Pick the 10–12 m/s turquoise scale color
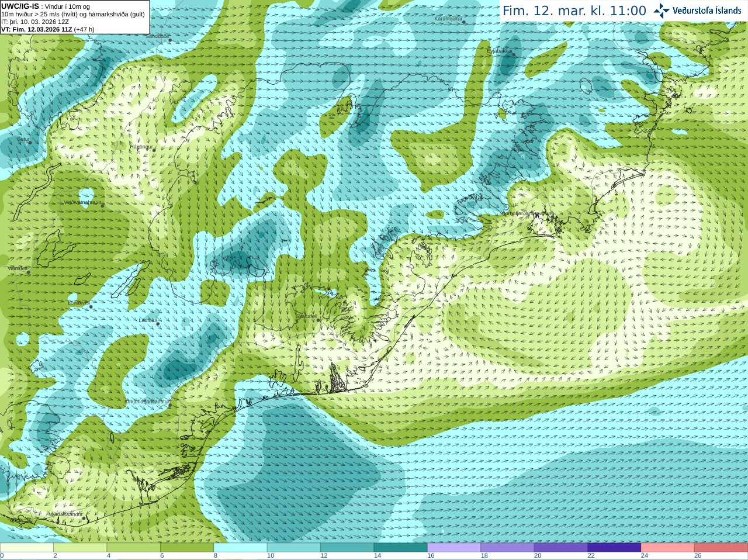The width and height of the screenshot is (748, 560). (294, 548)
